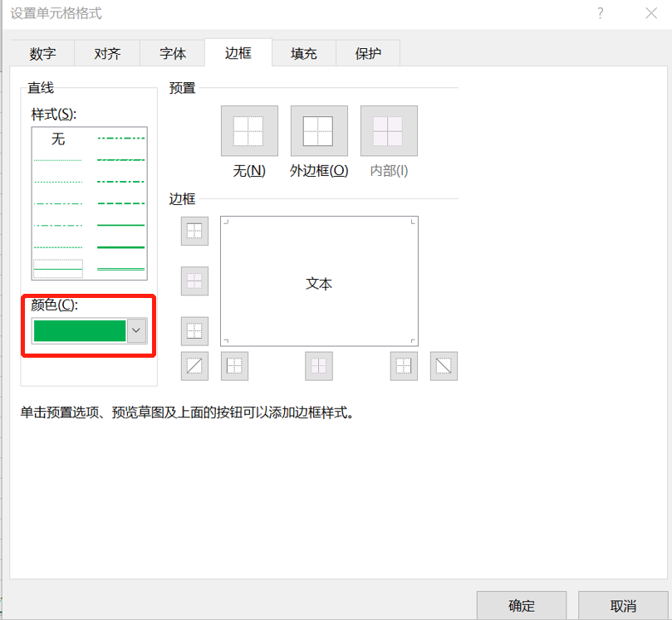Choose the double line style
The width and height of the screenshot is (672, 620).
[120, 269]
